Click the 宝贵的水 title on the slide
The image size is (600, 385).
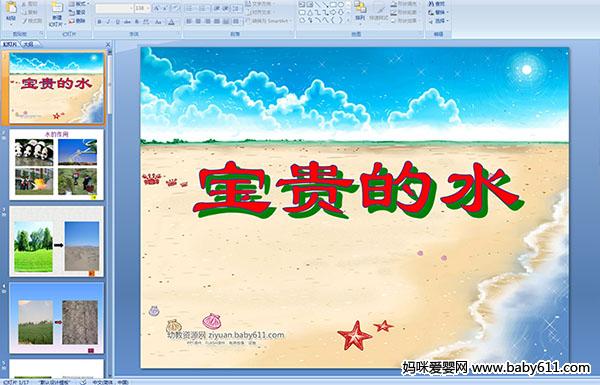pos(359,190)
